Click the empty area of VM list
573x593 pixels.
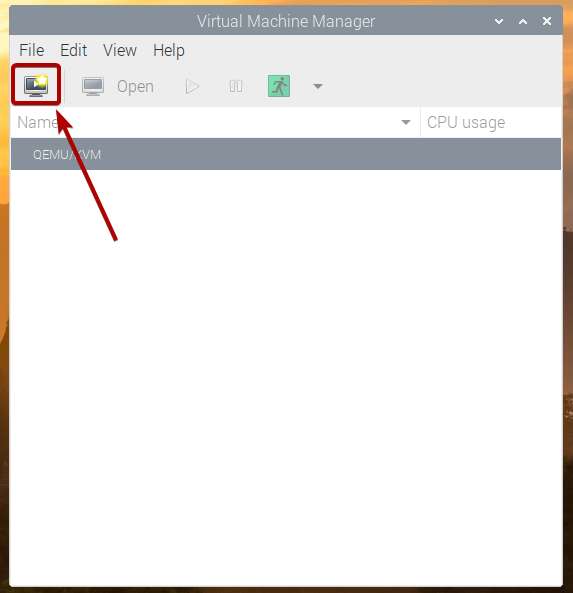click(x=286, y=378)
